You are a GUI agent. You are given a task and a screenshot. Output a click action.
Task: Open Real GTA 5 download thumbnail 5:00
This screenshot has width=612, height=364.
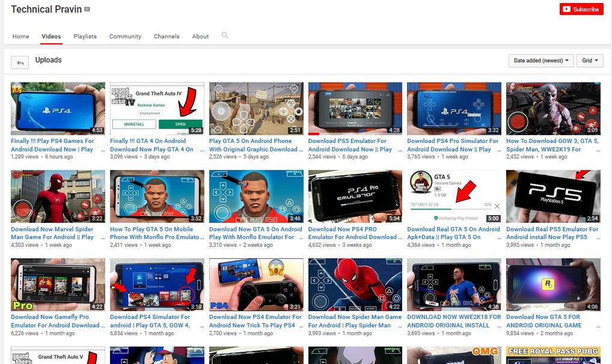click(454, 196)
